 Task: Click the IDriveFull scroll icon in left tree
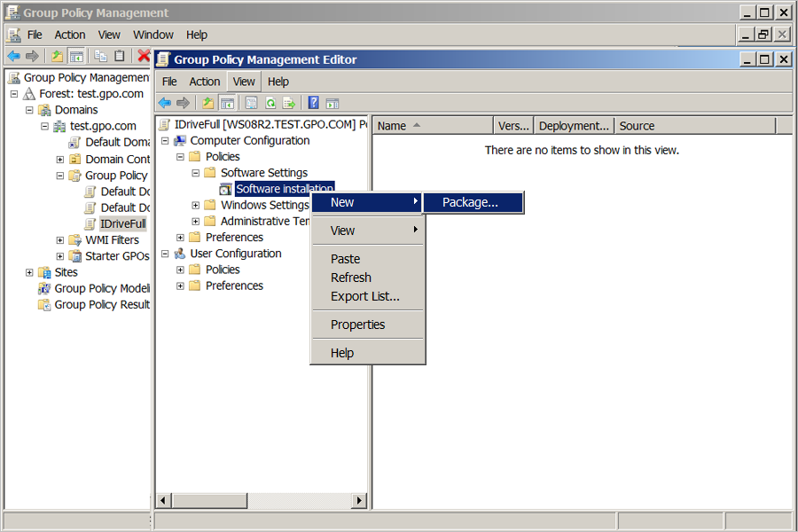pyautogui.click(x=90, y=224)
